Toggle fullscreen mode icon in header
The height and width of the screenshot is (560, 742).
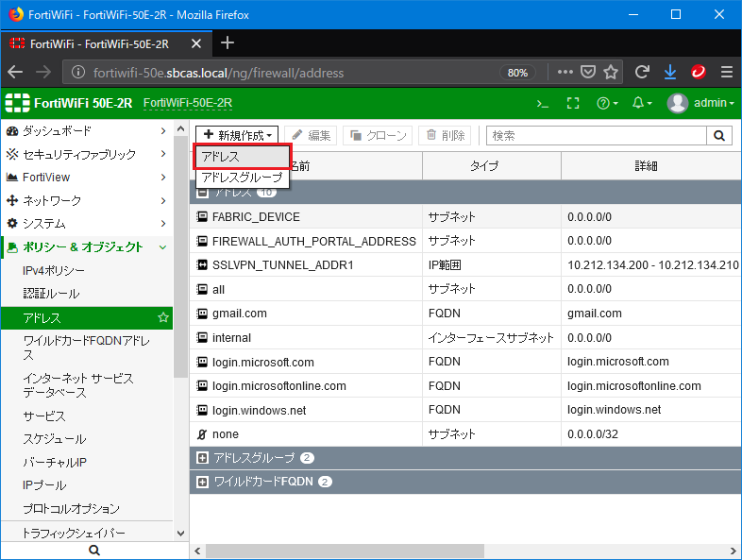point(573,103)
